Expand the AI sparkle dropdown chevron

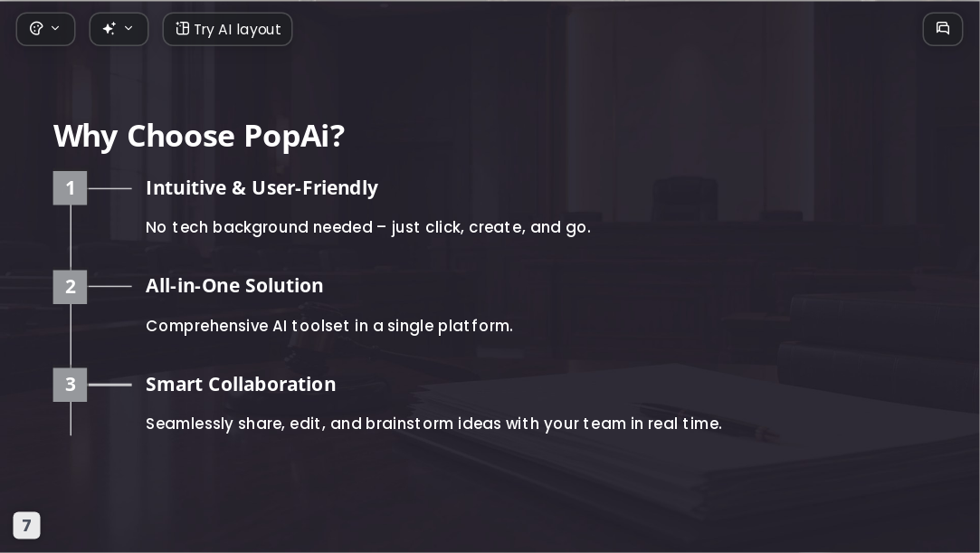[128, 28]
